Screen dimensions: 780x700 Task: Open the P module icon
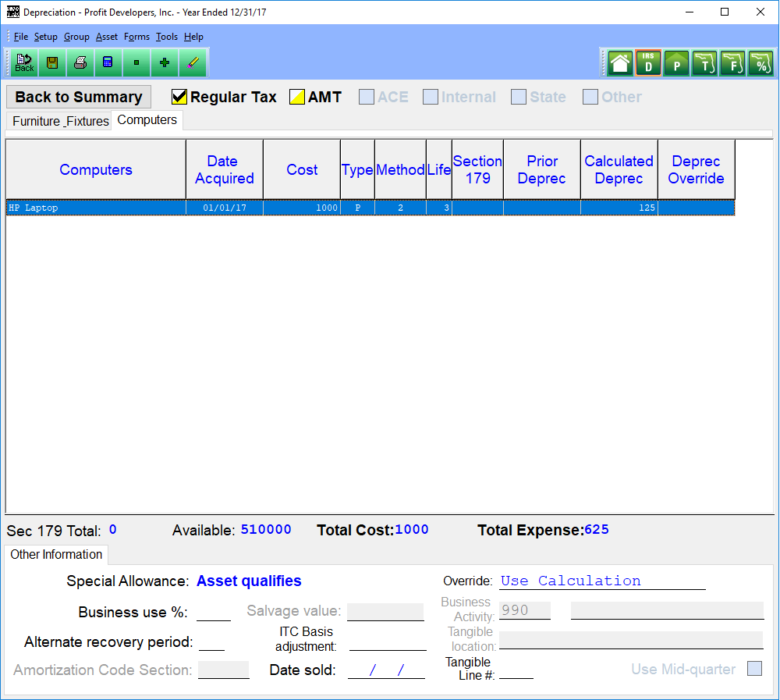coord(676,63)
